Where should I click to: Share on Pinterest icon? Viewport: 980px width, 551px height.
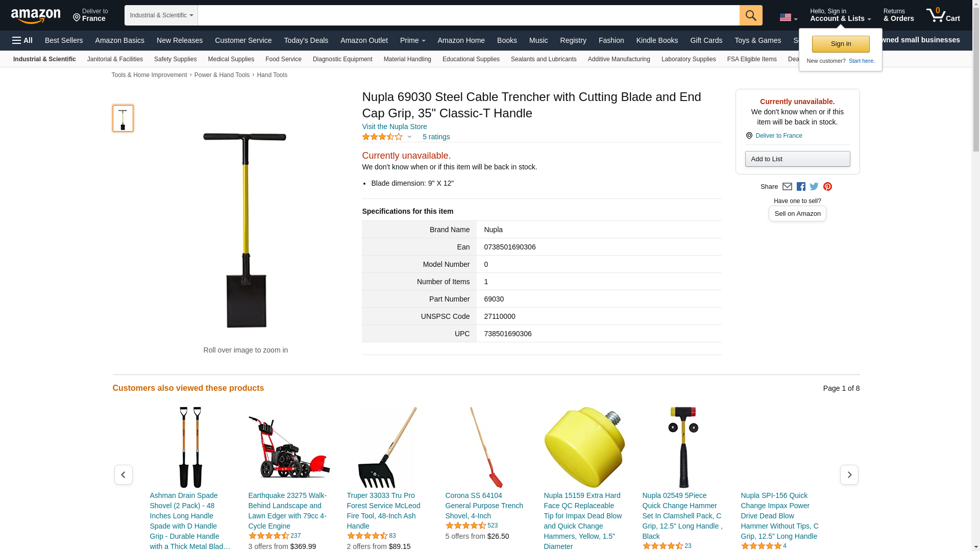point(827,187)
